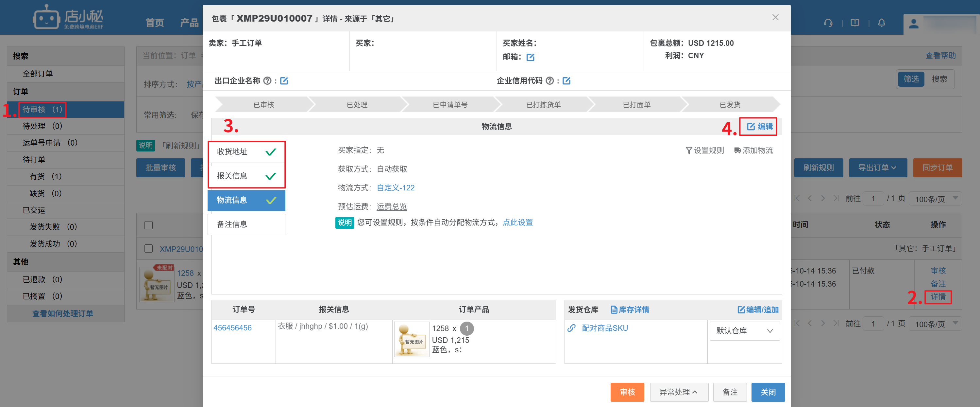This screenshot has height=407, width=980.
Task: Edit the export company name (出口企业名称)
Action: 284,81
